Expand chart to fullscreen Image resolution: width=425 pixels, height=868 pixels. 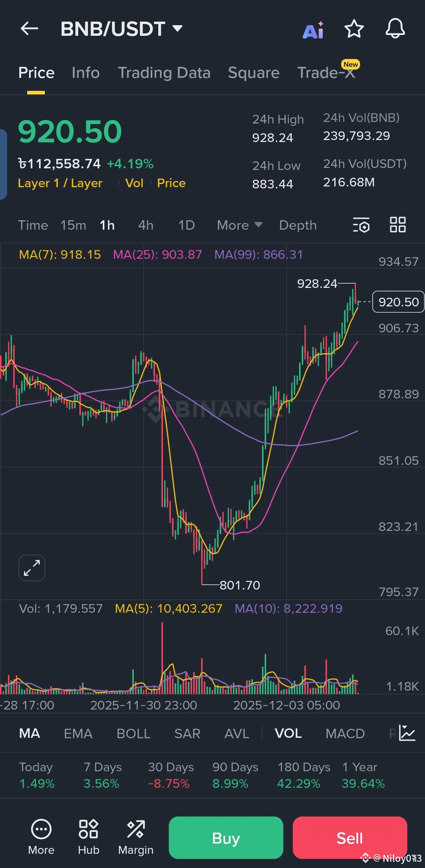pos(32,568)
